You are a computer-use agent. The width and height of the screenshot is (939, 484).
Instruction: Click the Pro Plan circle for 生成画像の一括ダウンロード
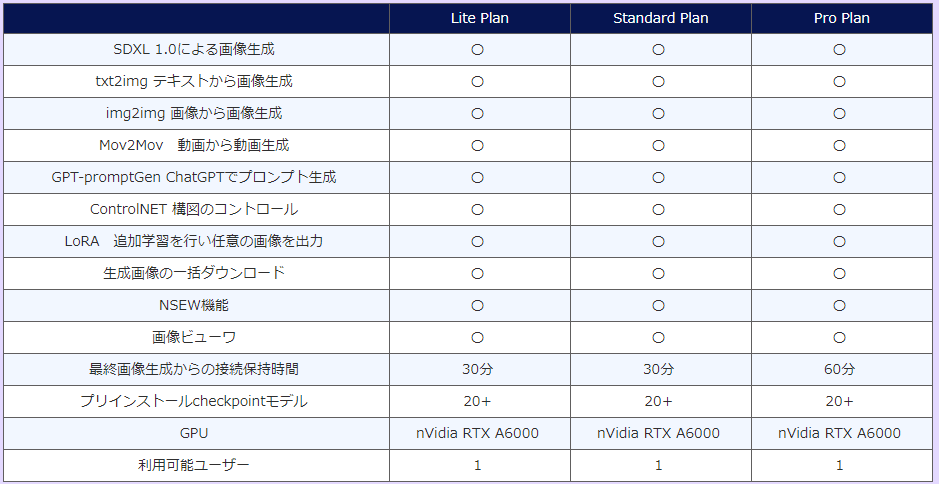pyautogui.click(x=840, y=273)
